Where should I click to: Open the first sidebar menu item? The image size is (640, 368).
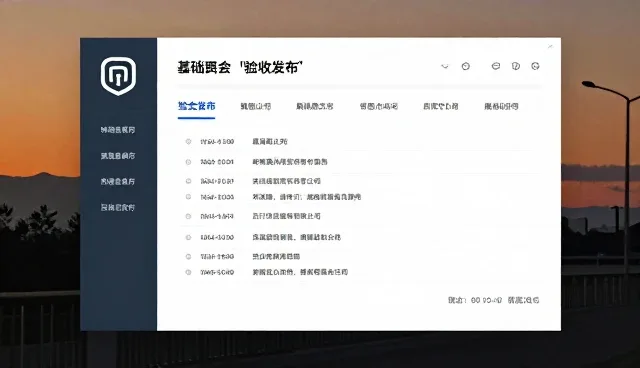118,130
